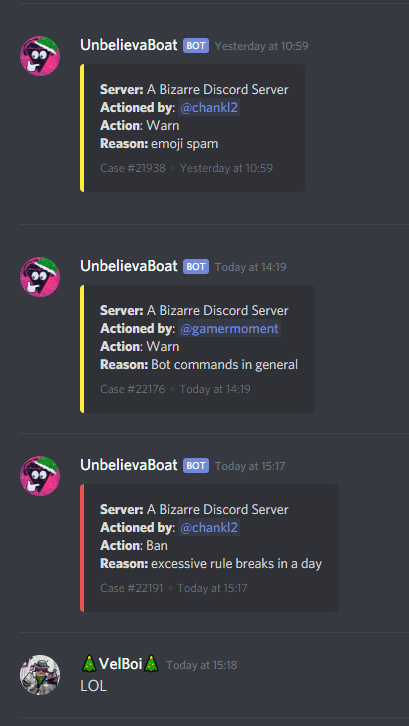The height and width of the screenshot is (726, 409).
Task: Open the @gamermoment mention
Action: coord(229,329)
